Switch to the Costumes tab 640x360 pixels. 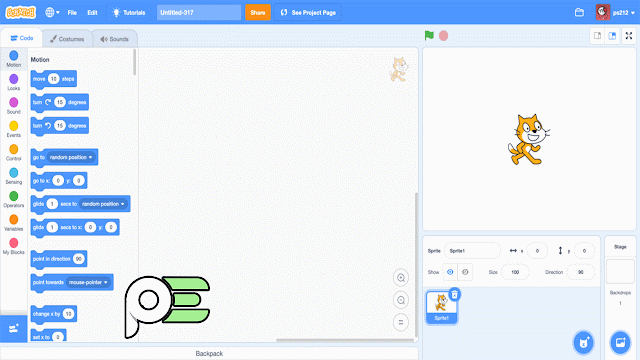click(x=67, y=39)
